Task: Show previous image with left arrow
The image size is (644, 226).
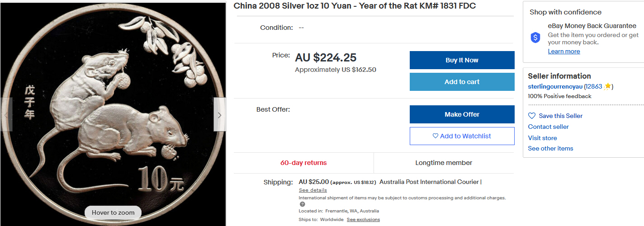Action: (6, 115)
